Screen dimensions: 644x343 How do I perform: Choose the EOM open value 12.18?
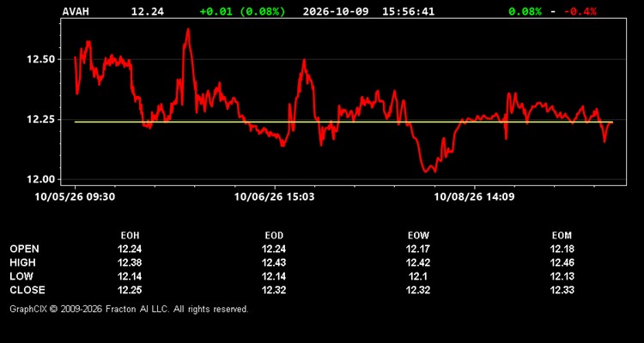(562, 249)
